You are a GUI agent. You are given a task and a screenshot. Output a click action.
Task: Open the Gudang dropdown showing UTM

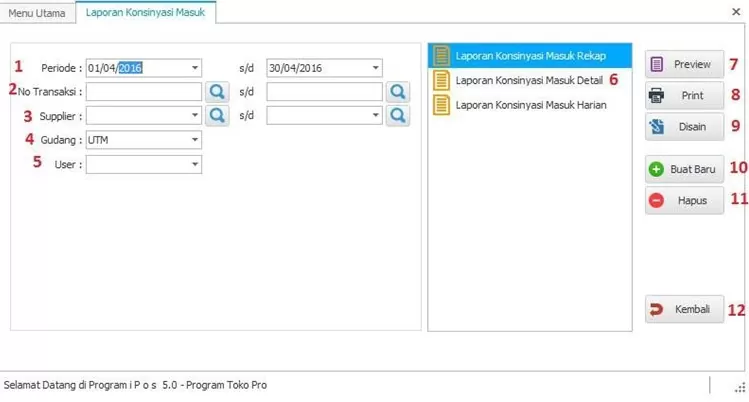[x=195, y=140]
